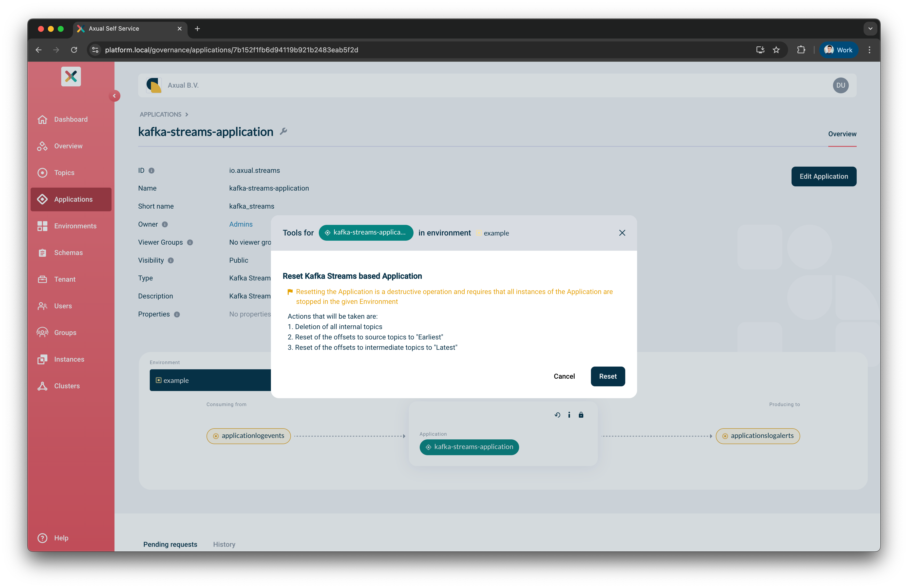Click the info icon above kafka-streams-application
This screenshot has width=908, height=588.
[x=569, y=415]
